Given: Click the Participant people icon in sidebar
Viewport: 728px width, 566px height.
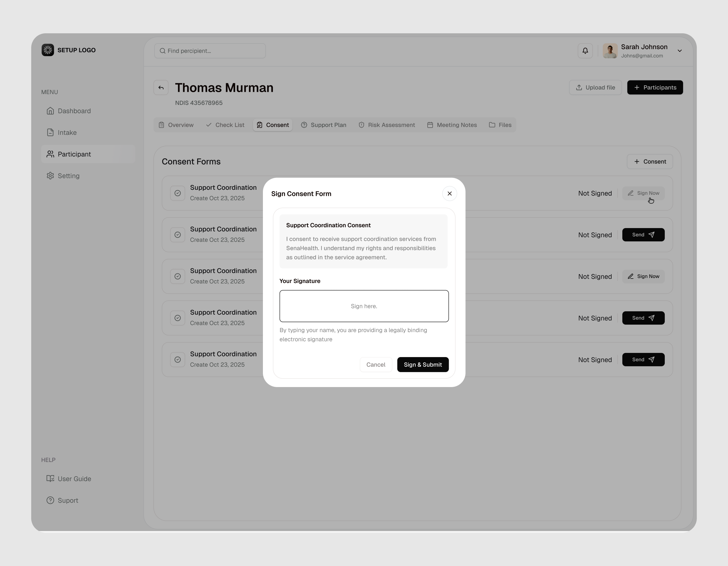Looking at the screenshot, I should pos(50,154).
